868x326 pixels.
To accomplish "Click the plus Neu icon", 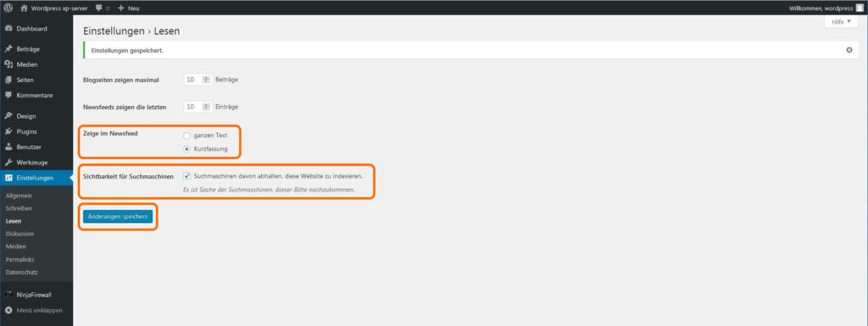I will pyautogui.click(x=121, y=8).
